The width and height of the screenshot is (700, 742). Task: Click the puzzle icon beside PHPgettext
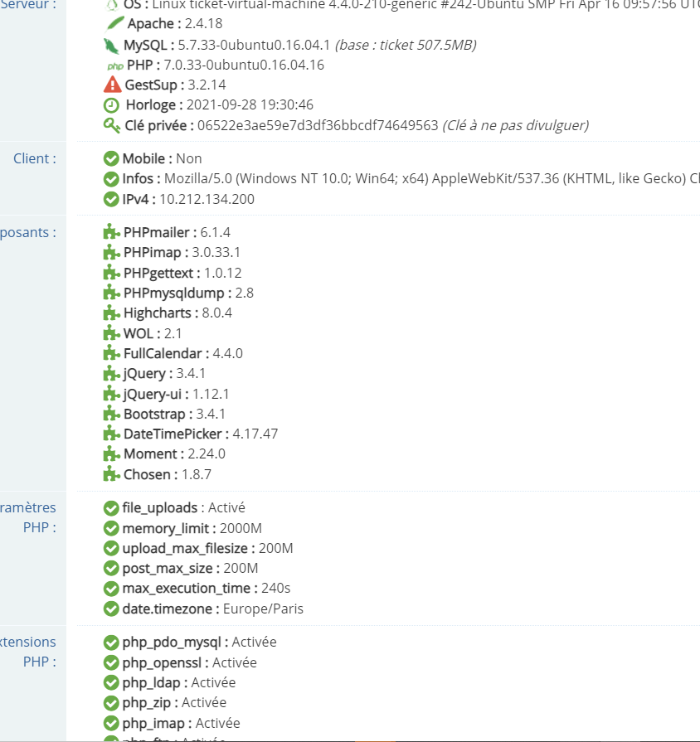(x=111, y=273)
